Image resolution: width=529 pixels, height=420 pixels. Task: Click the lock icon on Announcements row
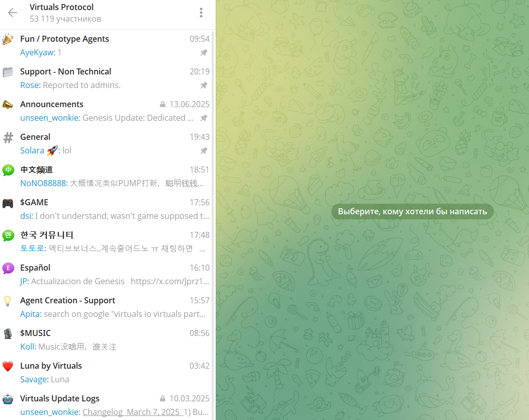[x=162, y=104]
